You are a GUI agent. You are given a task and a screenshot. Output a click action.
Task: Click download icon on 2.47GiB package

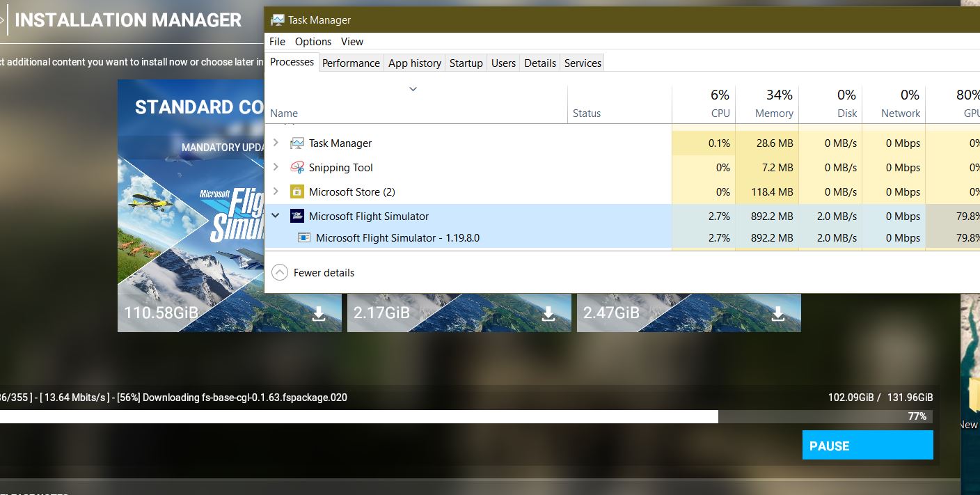(x=778, y=314)
